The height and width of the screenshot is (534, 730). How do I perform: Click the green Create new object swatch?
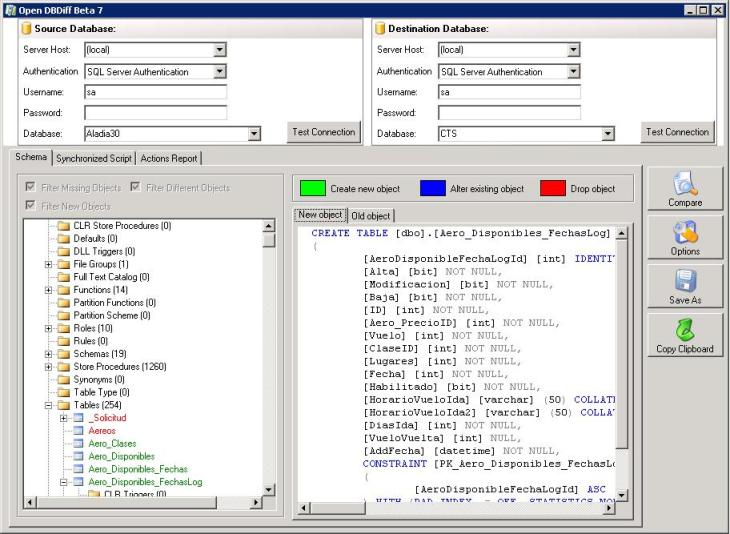click(x=313, y=188)
